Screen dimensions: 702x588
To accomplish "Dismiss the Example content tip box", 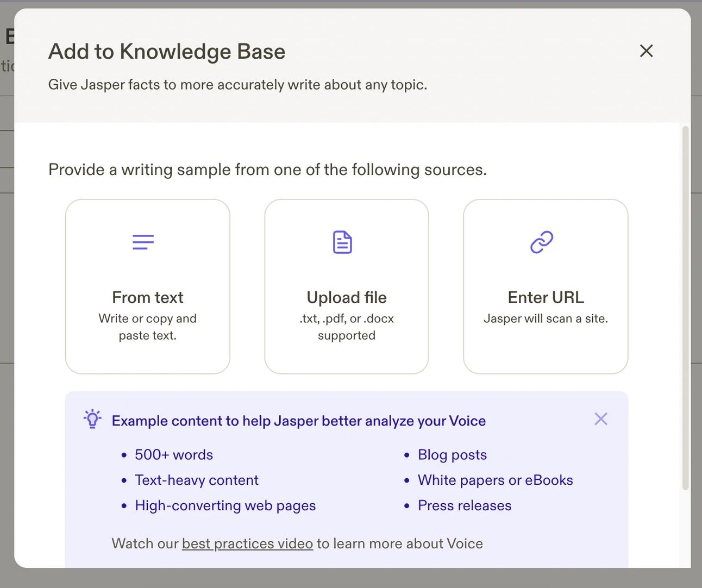I will (x=601, y=419).
